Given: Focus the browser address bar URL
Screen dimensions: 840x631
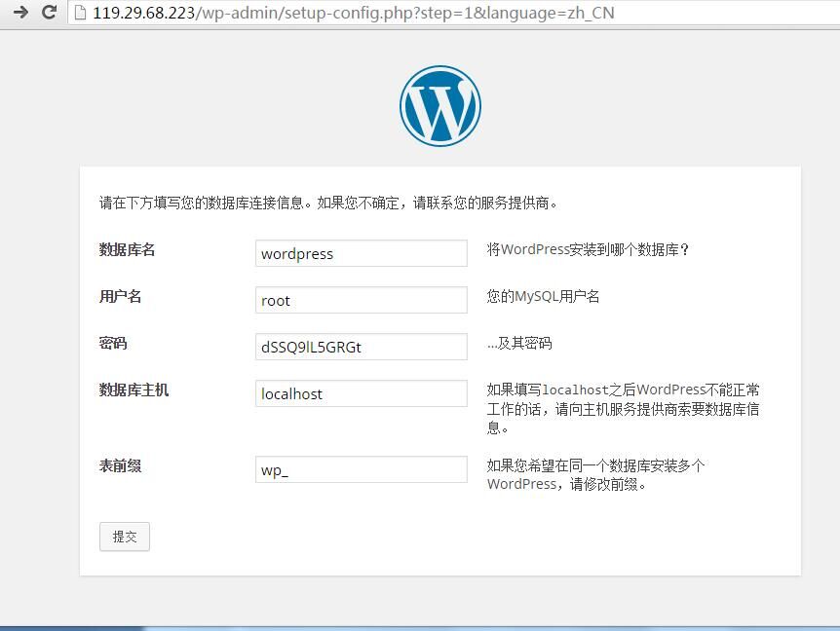Looking at the screenshot, I should (x=354, y=13).
